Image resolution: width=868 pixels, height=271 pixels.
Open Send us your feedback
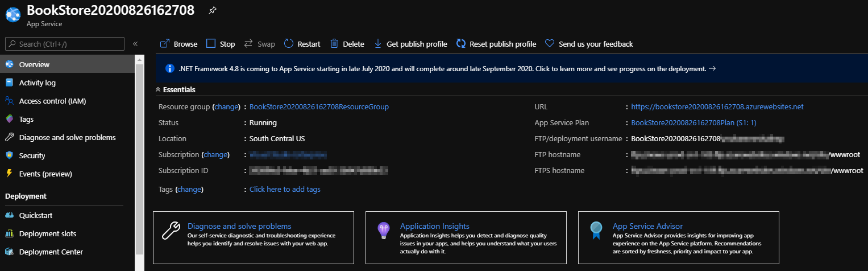click(589, 44)
